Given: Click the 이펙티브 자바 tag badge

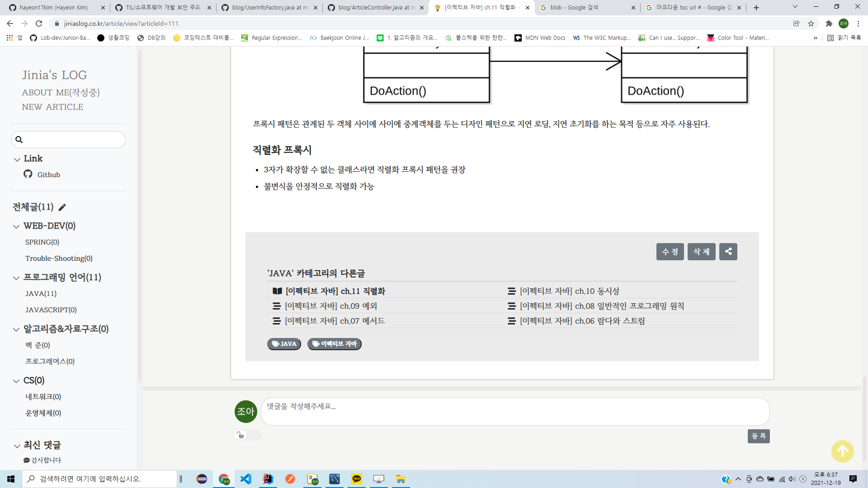Looking at the screenshot, I should [335, 344].
